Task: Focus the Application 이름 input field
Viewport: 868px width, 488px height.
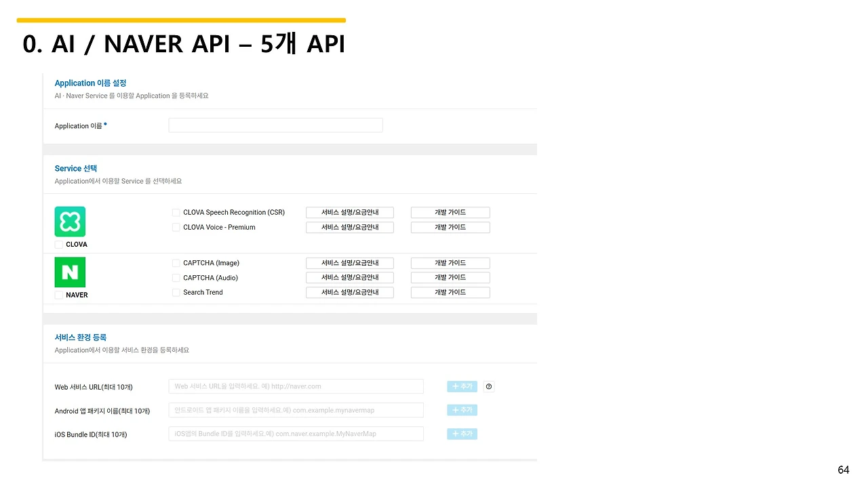Action: pyautogui.click(x=275, y=125)
